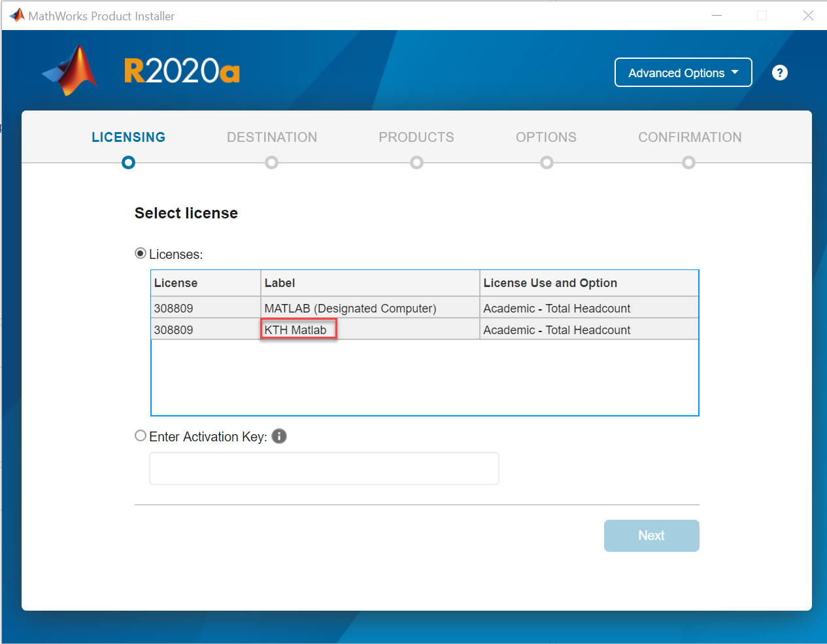Image resolution: width=827 pixels, height=644 pixels.
Task: Select the KTH Matlab license row
Action: point(295,330)
